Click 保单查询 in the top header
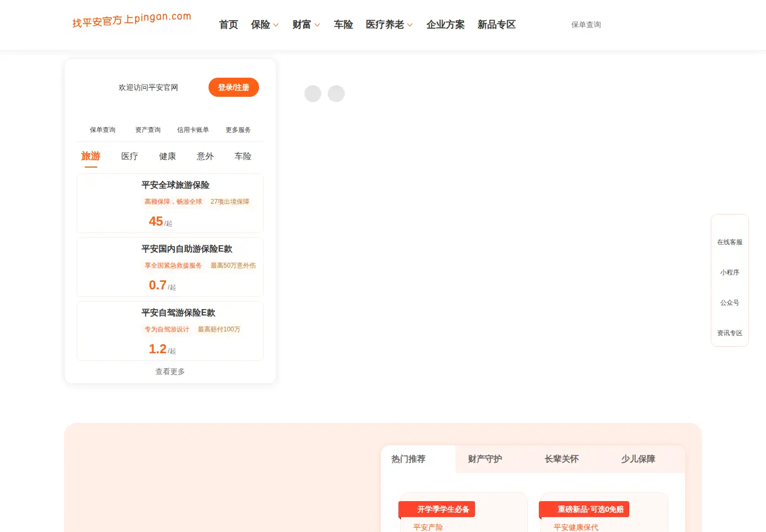Image resolution: width=766 pixels, height=532 pixels. point(586,24)
